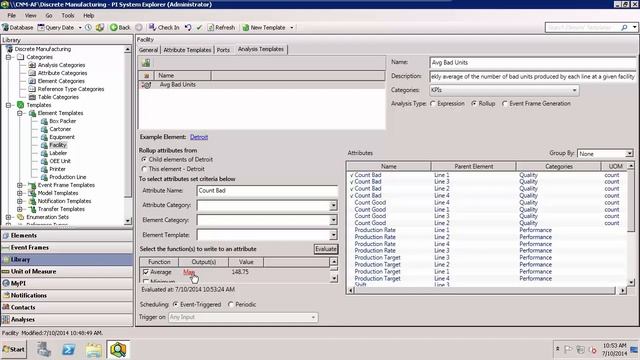This screenshot has width=640, height=360.
Task: Click the search magnifier icon
Action: [x=624, y=27]
